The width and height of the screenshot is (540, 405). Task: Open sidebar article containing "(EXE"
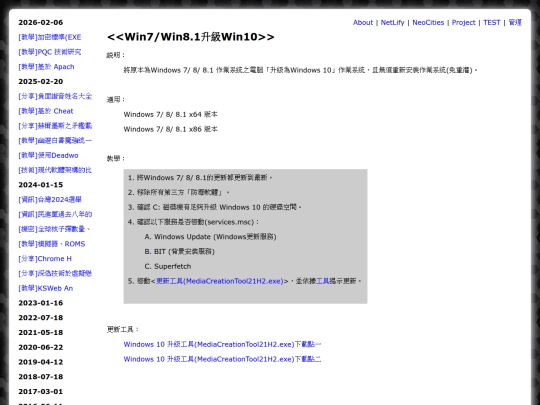[50, 37]
